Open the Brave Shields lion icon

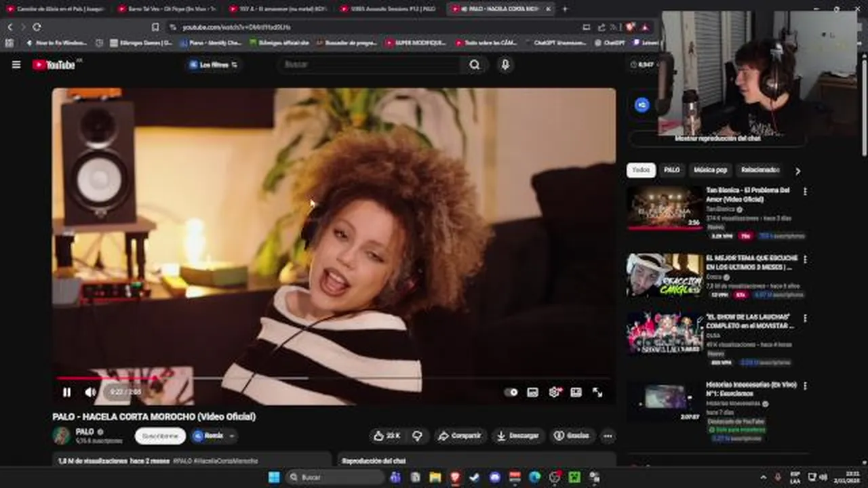[630, 27]
